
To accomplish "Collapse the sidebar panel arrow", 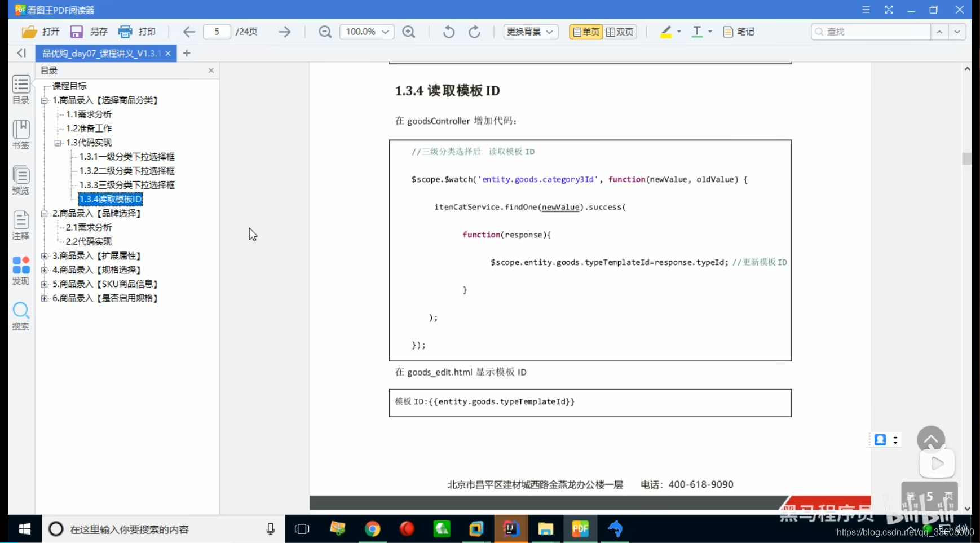I will [21, 53].
